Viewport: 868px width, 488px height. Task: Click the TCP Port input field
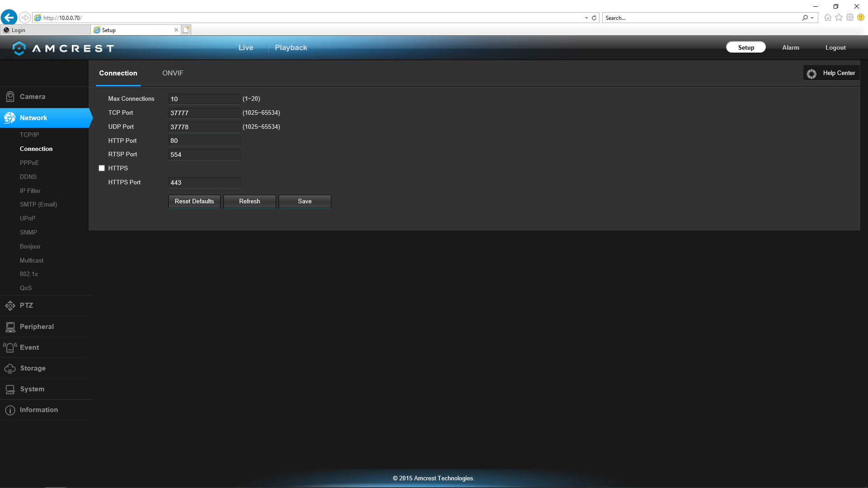click(204, 113)
